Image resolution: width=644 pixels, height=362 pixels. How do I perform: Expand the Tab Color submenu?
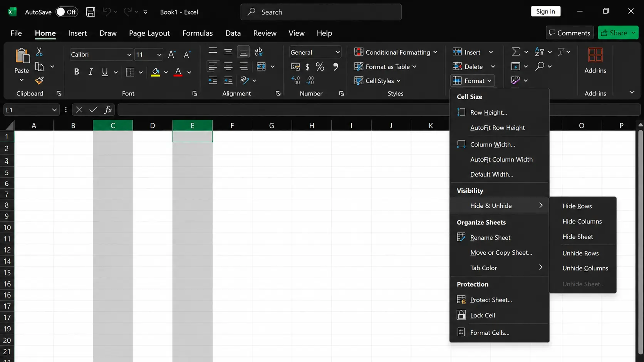tap(499, 268)
